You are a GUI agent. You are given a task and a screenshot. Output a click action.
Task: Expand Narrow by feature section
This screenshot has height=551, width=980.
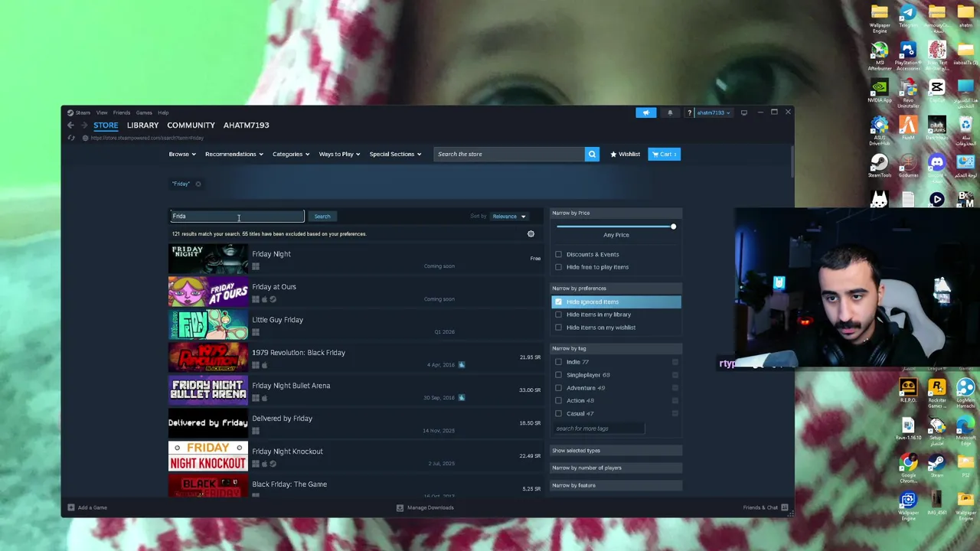click(x=616, y=485)
